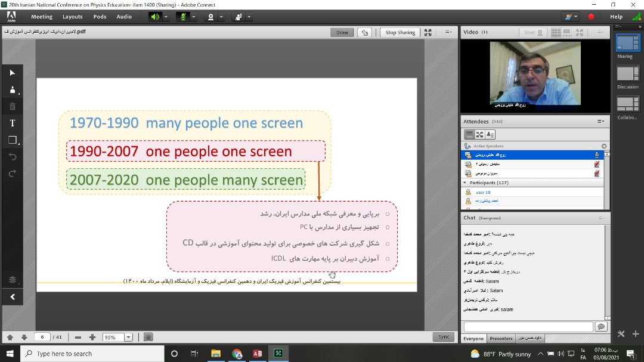Click the pointer icon next to Draw
This screenshot has height=362, width=644.
pos(365,33)
